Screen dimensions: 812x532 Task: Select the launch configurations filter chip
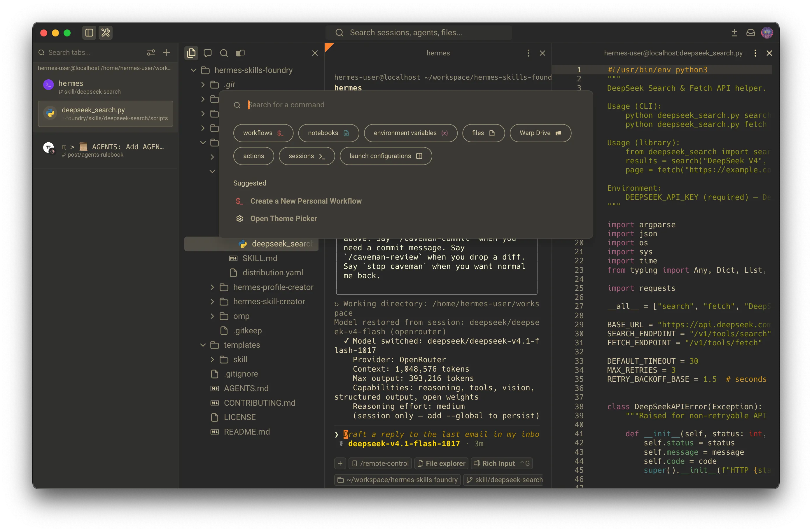386,156
